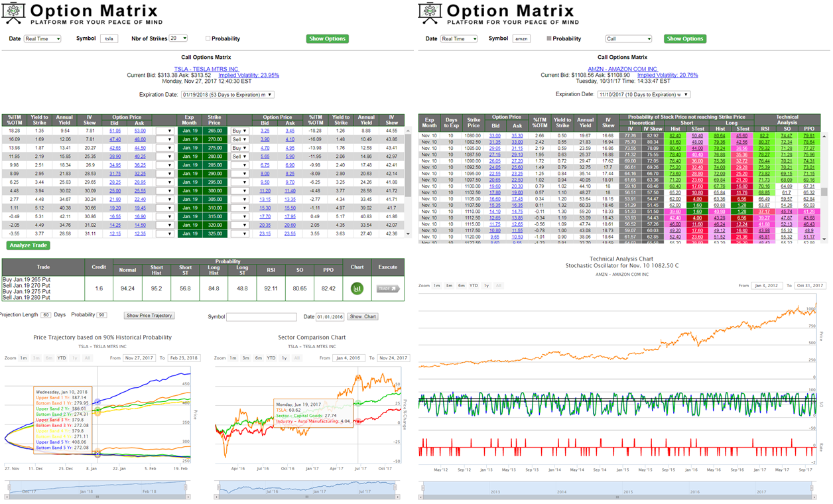
Task: Expand the TSLA Expiration Date dropdown
Action: click(x=225, y=95)
